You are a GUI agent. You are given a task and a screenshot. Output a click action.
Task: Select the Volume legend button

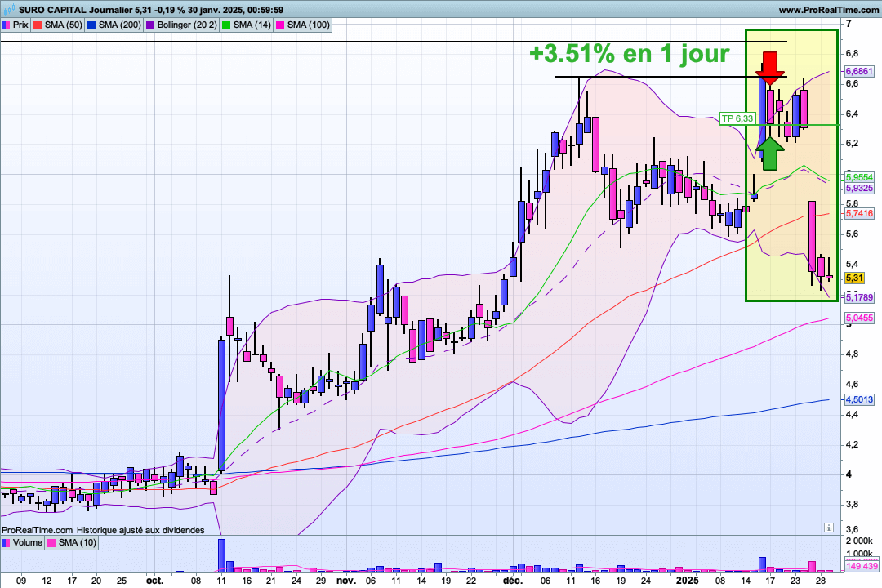[x=23, y=542]
